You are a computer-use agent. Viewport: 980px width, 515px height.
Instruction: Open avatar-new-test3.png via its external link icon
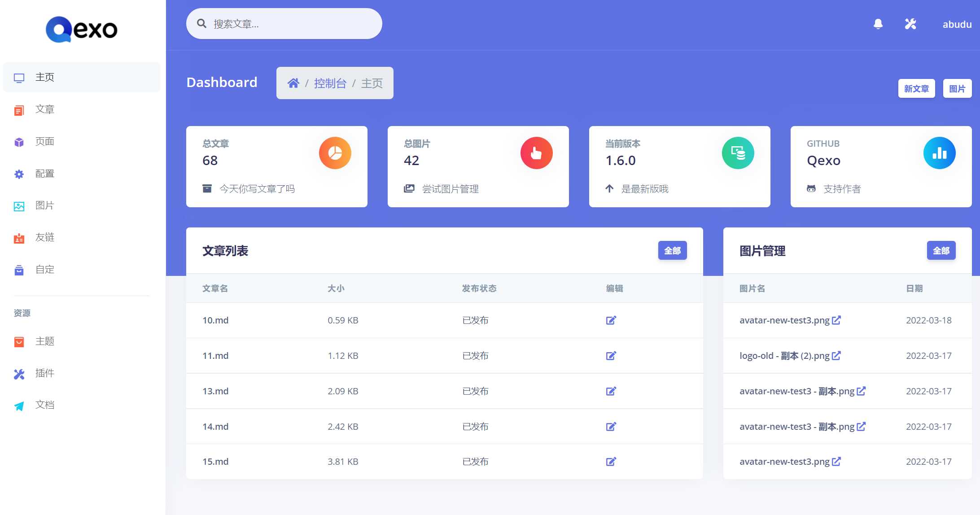(836, 319)
